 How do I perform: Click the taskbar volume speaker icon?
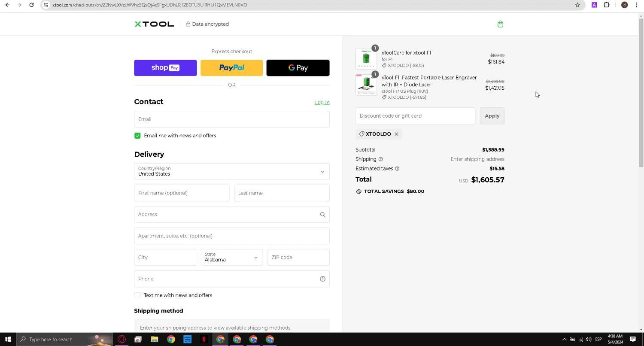(x=589, y=340)
